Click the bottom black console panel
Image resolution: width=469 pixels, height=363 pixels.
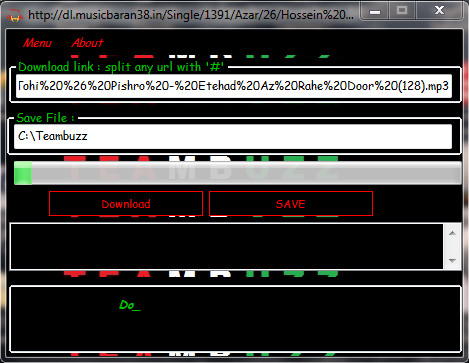pos(236,319)
